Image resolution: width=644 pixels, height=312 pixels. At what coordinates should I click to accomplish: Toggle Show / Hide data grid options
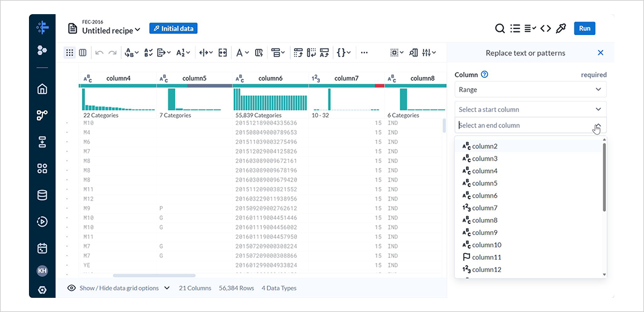point(119,288)
